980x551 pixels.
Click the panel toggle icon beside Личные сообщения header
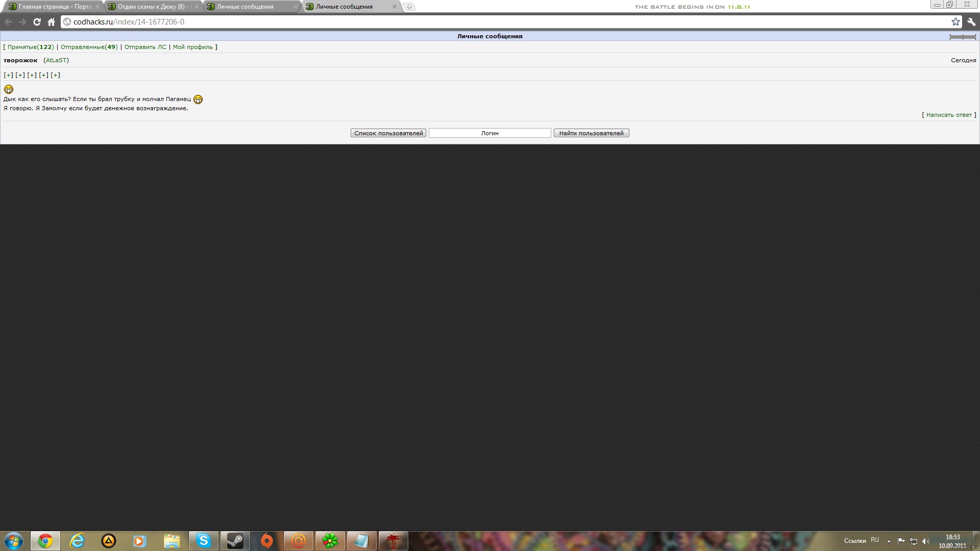tap(963, 37)
